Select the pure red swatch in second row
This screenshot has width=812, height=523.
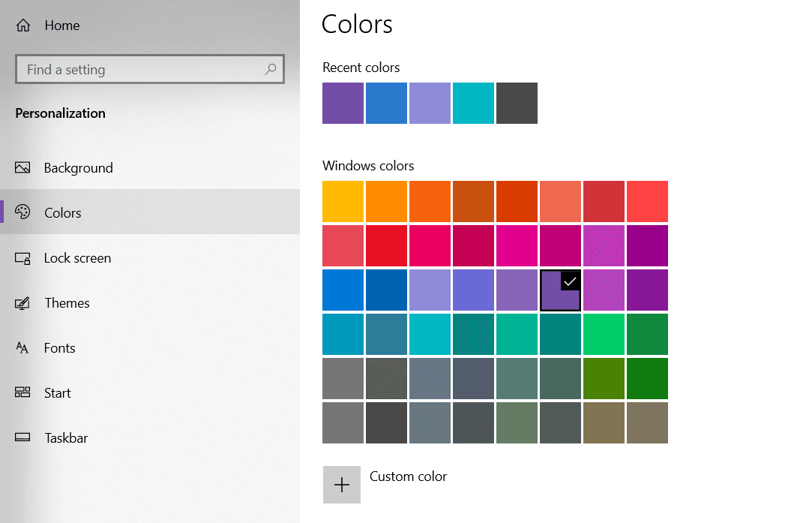point(386,245)
